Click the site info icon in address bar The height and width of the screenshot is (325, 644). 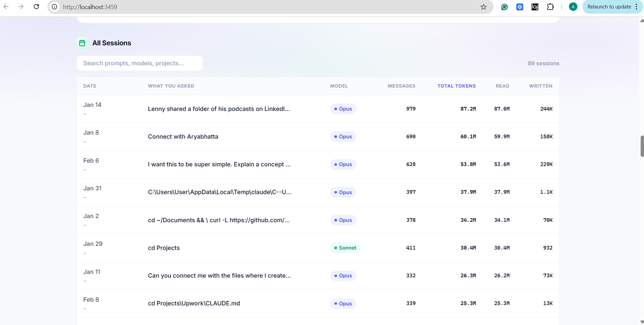pyautogui.click(x=54, y=7)
